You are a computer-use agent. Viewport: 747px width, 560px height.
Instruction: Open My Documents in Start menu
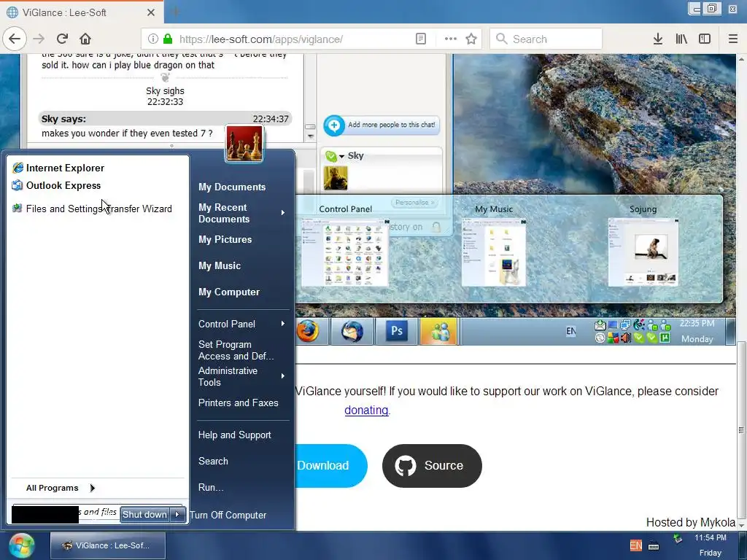point(232,187)
